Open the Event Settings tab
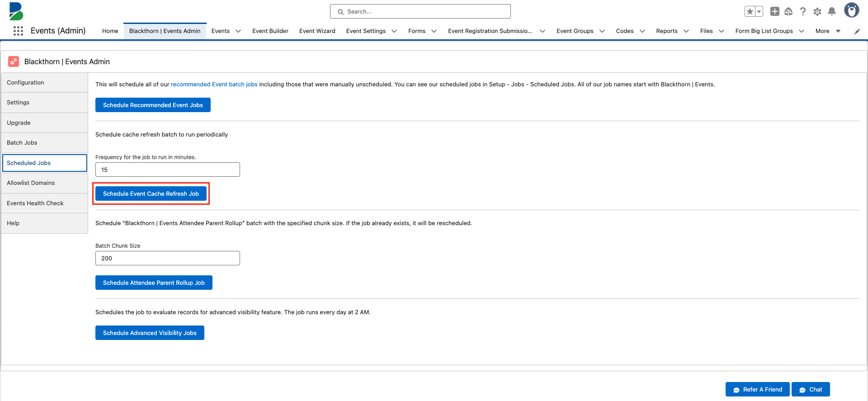Image resolution: width=868 pixels, height=401 pixels. (x=366, y=31)
